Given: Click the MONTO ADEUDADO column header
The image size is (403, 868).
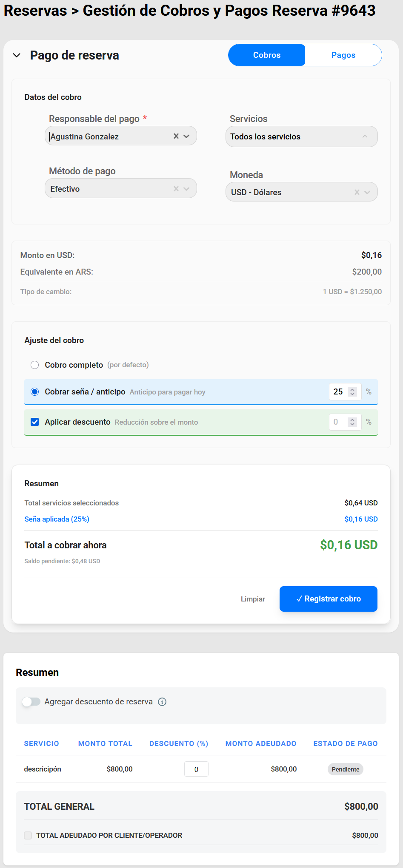Looking at the screenshot, I should (261, 743).
